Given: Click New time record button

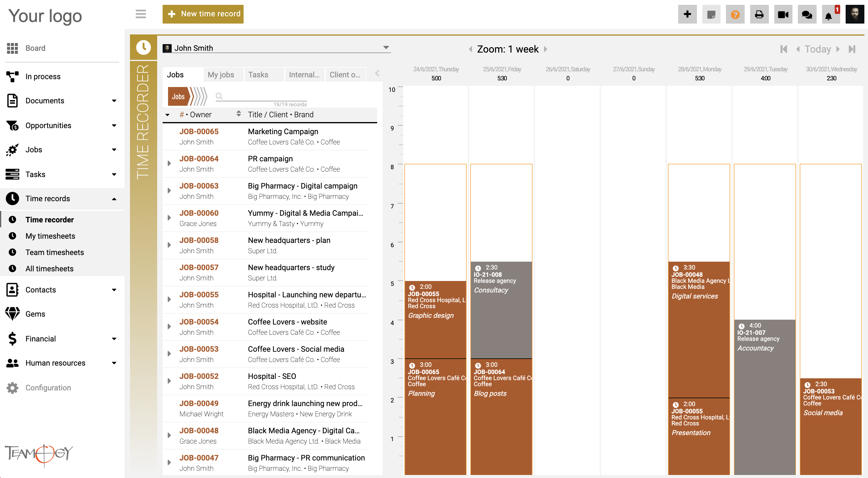Looking at the screenshot, I should [x=203, y=14].
